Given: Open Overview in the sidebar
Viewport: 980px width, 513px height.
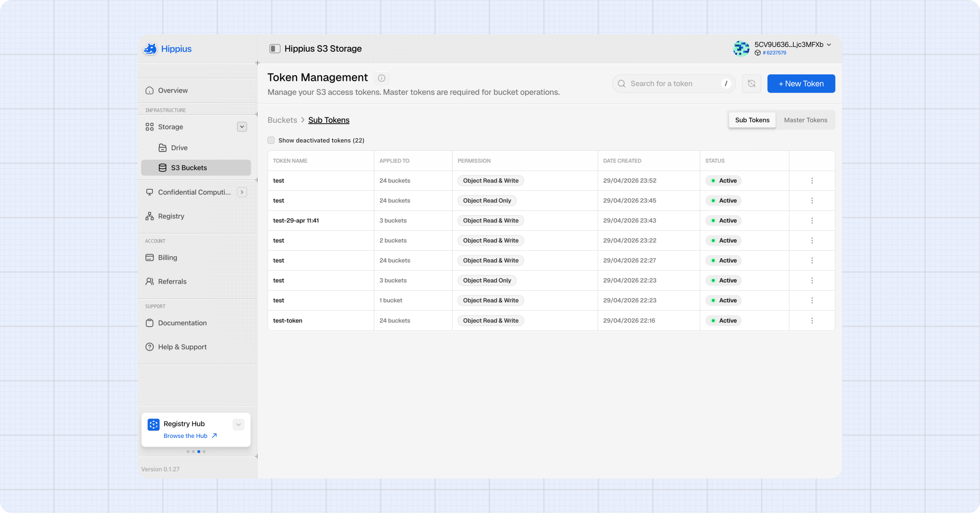Looking at the screenshot, I should 196,91.
